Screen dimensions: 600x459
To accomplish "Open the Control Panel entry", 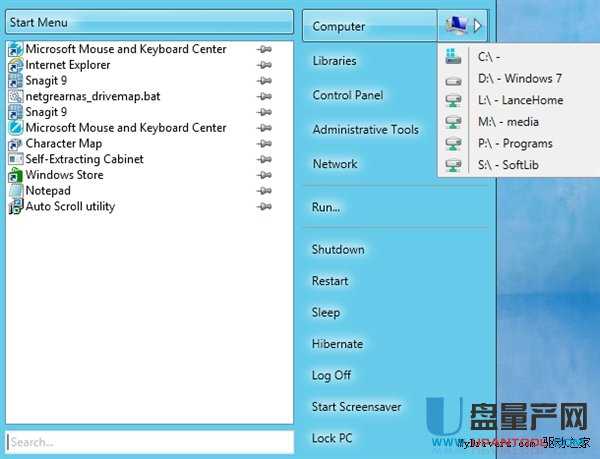I will pyautogui.click(x=347, y=95).
